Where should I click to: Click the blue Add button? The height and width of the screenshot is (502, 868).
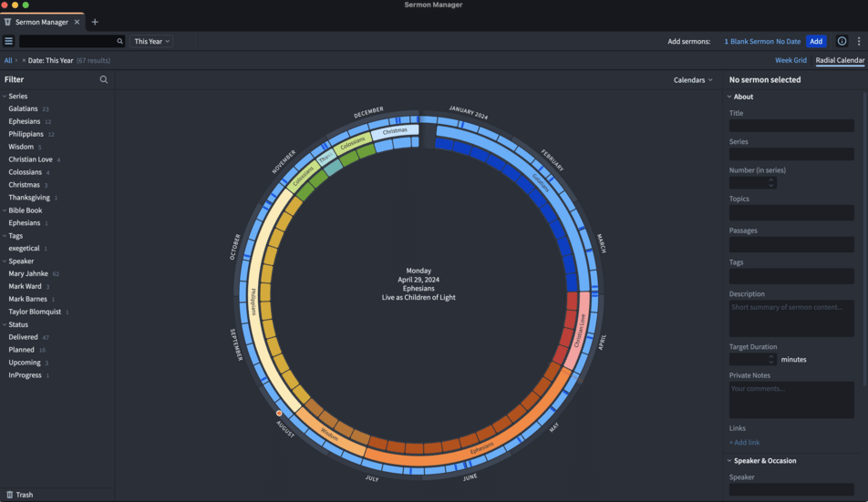pos(816,41)
